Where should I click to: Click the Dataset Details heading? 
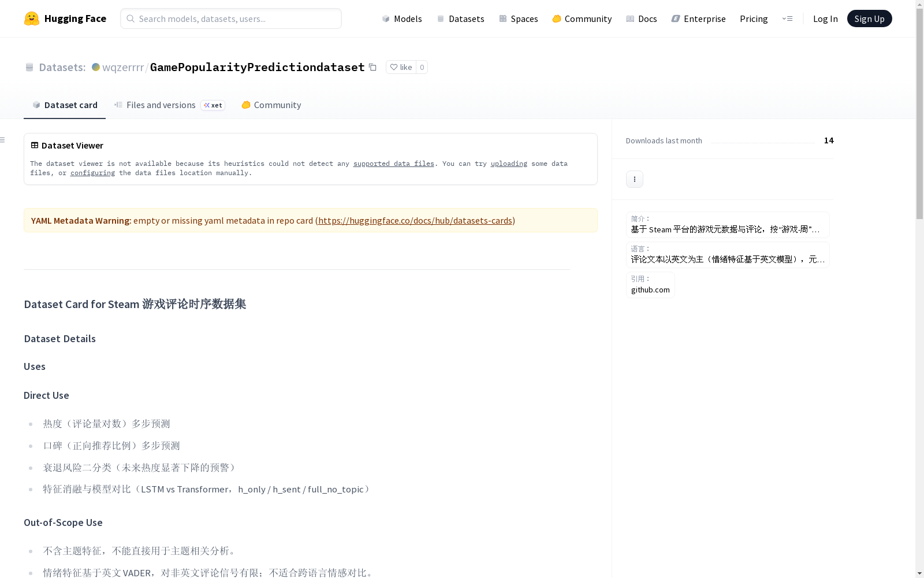point(60,339)
